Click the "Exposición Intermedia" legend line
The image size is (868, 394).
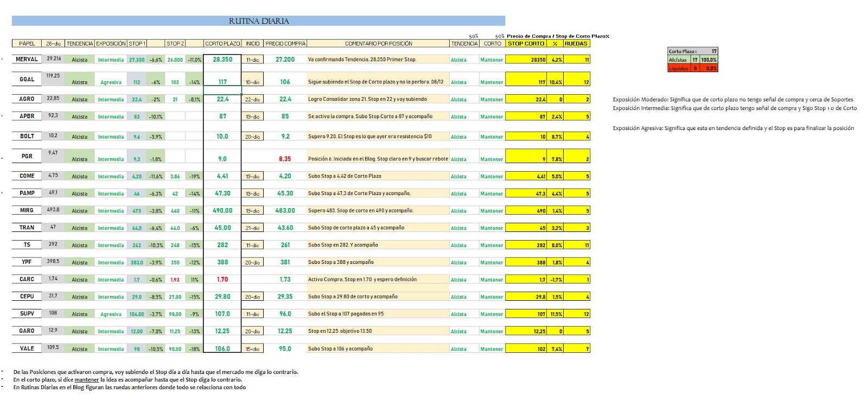tap(735, 108)
